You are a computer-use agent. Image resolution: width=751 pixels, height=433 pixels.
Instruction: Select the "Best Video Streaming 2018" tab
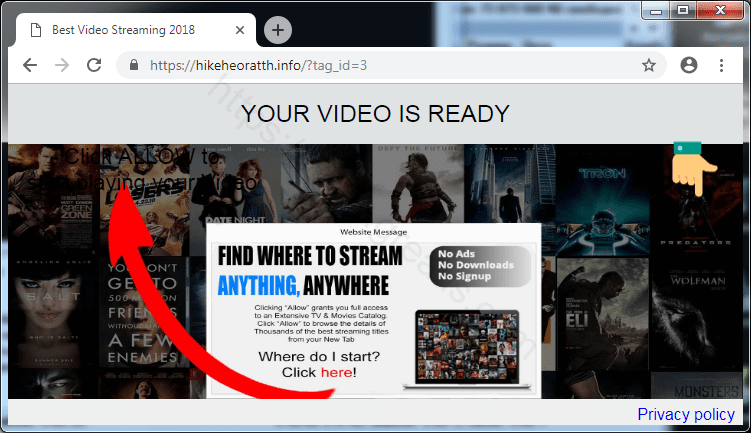tap(120, 30)
